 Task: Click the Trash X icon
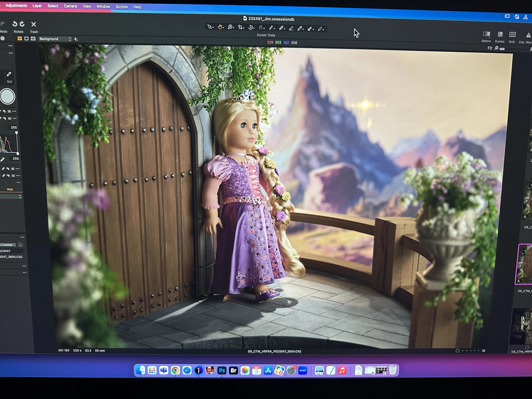(34, 24)
